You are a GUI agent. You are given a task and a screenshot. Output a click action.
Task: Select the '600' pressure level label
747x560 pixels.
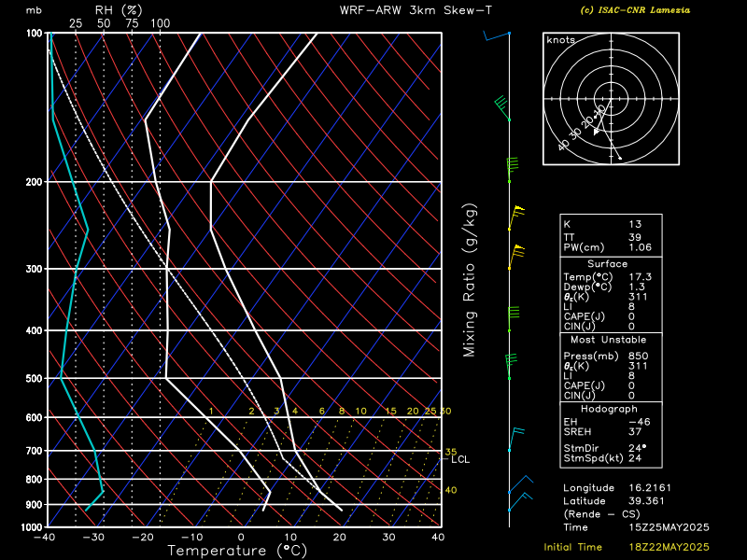pos(34,417)
